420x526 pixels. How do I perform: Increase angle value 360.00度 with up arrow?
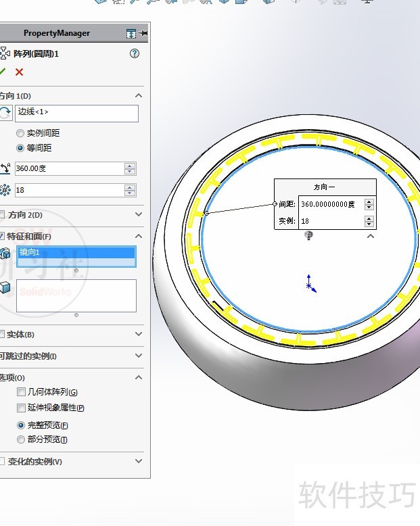tap(130, 166)
